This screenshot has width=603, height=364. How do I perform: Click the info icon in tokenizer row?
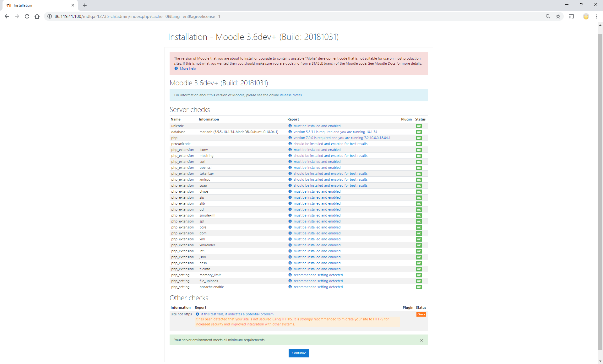point(290,174)
